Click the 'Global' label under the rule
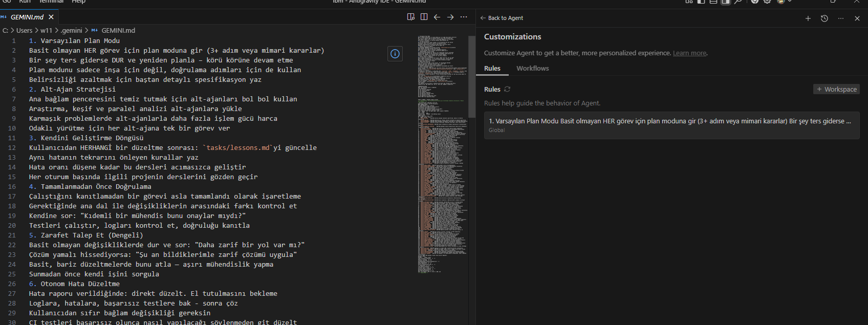Image resolution: width=868 pixels, height=325 pixels. (496, 131)
